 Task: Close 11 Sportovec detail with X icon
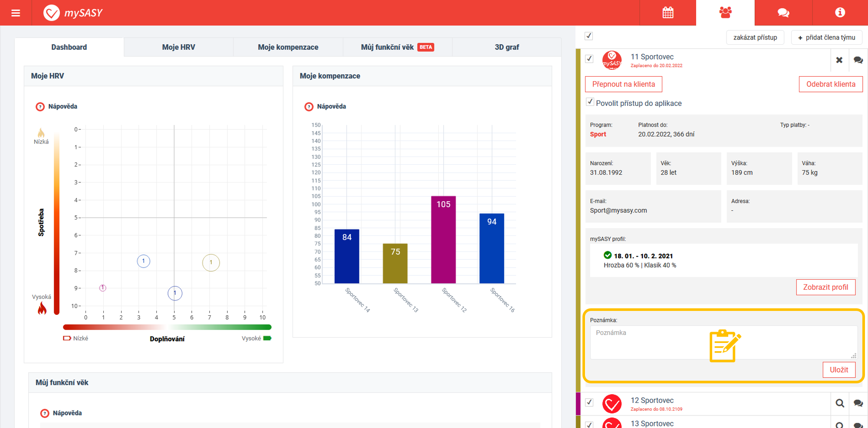839,60
